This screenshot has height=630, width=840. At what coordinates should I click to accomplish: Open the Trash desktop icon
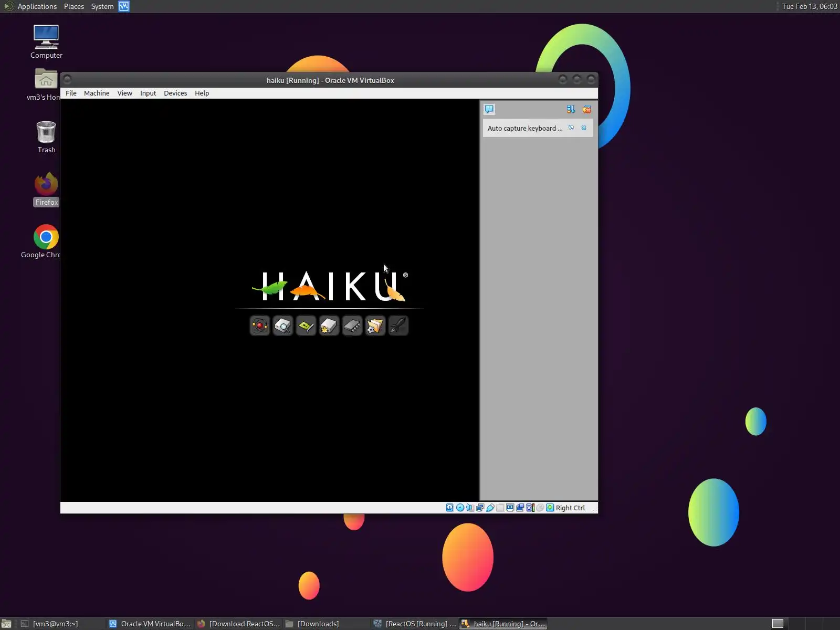[46, 137]
